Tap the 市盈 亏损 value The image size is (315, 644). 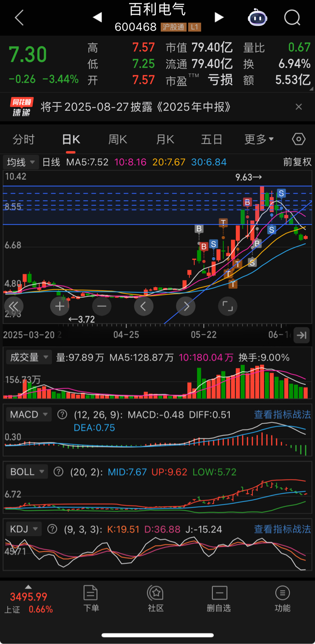point(199,80)
